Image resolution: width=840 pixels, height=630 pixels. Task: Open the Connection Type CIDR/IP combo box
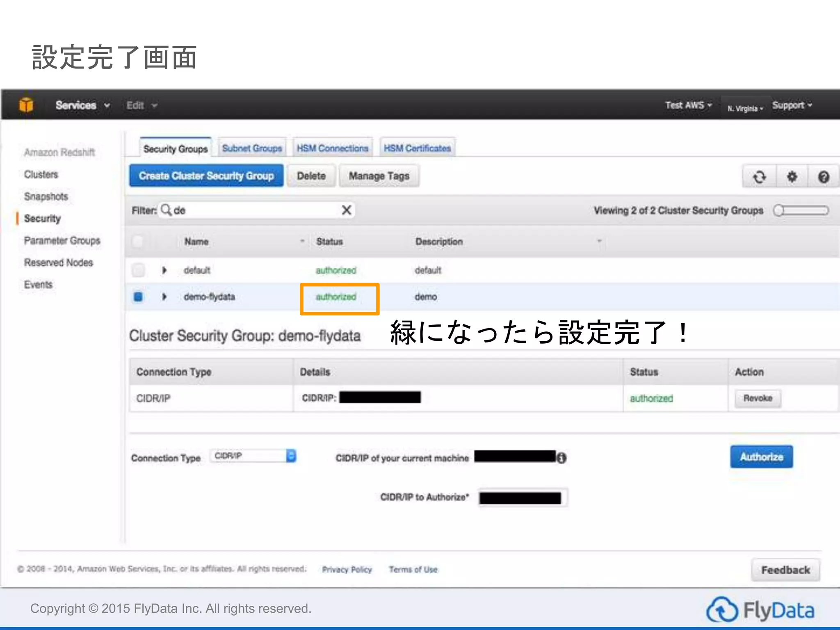click(253, 456)
